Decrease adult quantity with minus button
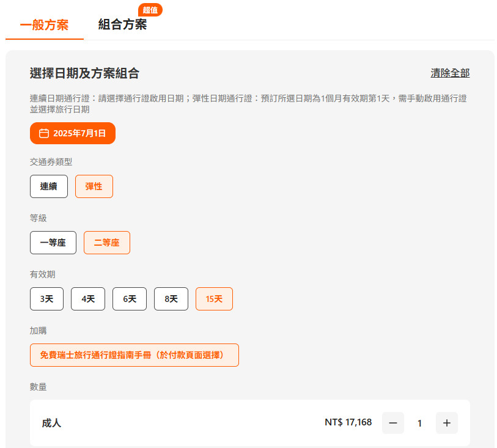497x448 pixels. [392, 423]
